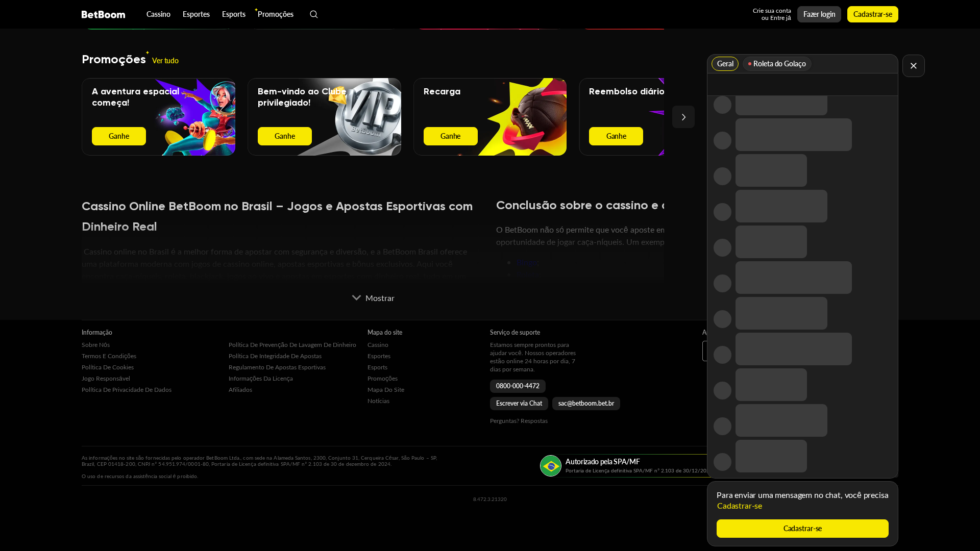Open Esportes link in site map
The image size is (980, 551).
click(379, 356)
